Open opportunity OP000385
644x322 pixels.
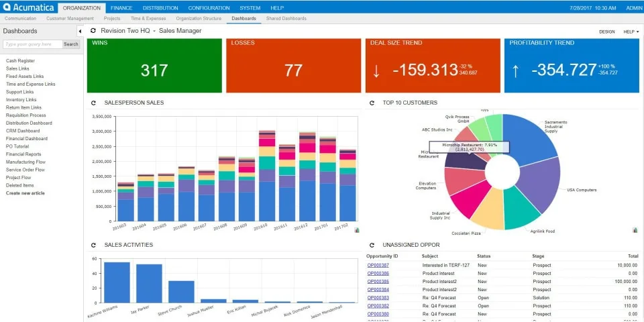(x=378, y=282)
